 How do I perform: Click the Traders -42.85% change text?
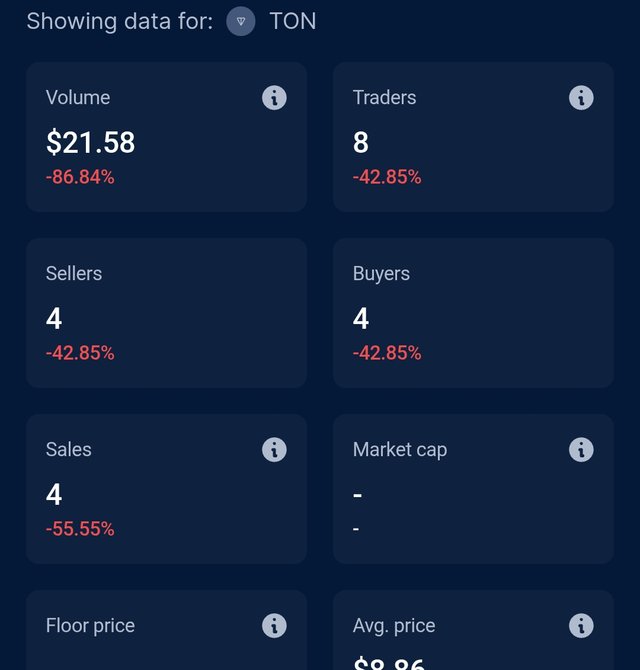coord(387,177)
